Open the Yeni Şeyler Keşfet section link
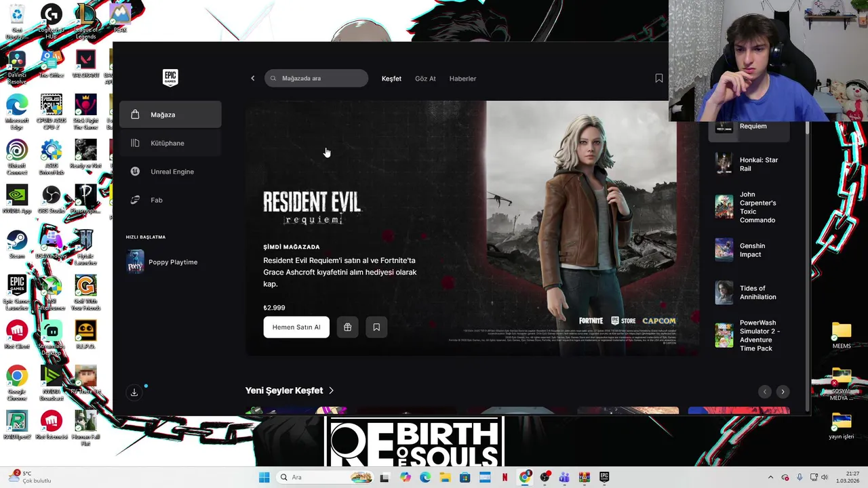868x488 pixels. tap(290, 390)
